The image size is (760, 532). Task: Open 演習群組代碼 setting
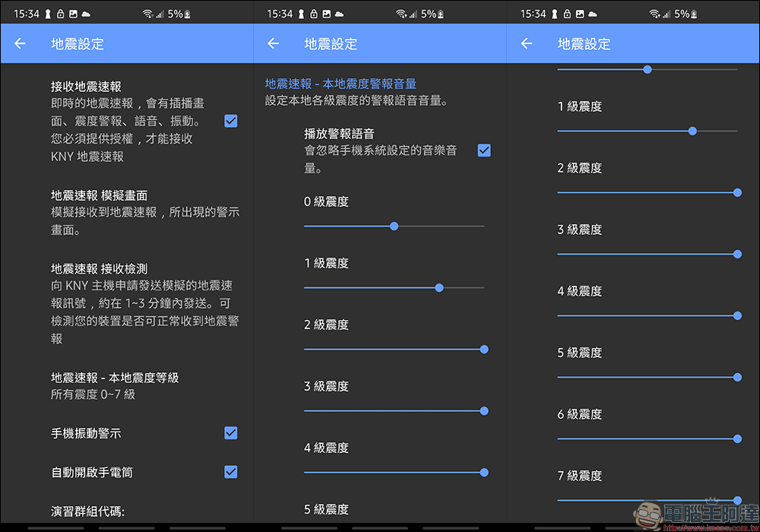87,511
